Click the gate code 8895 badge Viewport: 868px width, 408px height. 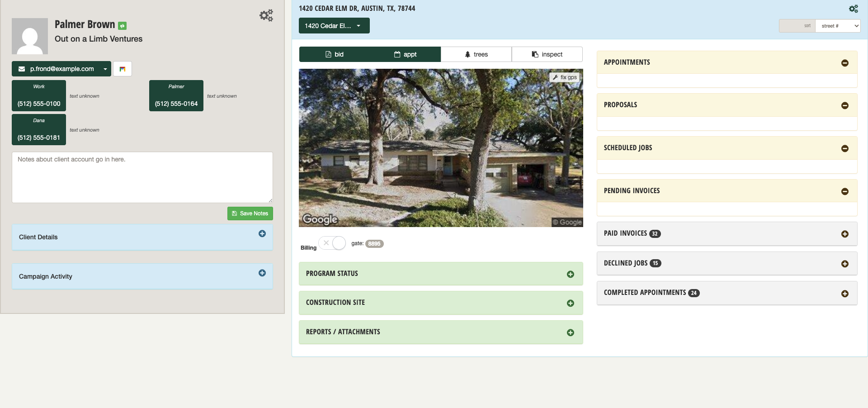tap(374, 244)
